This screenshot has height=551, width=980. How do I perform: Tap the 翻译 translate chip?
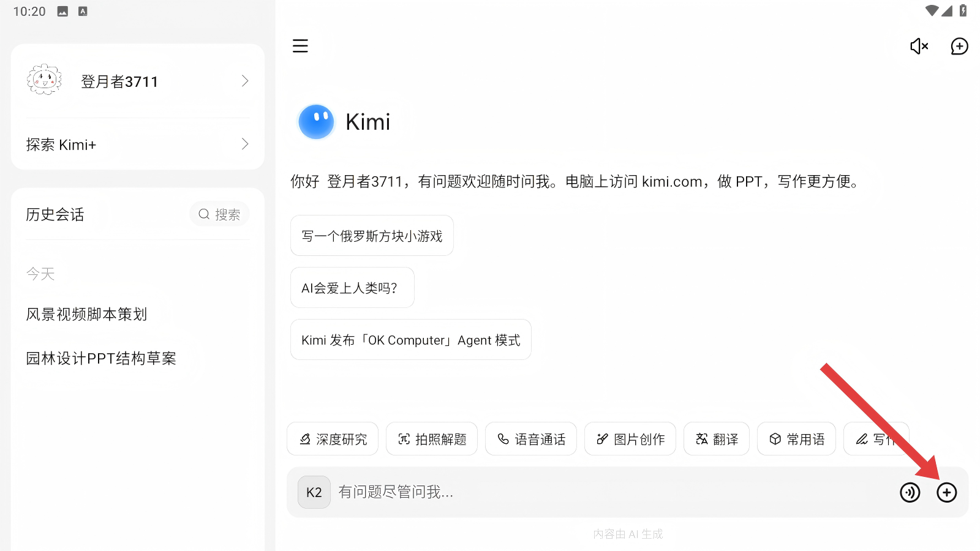click(717, 439)
